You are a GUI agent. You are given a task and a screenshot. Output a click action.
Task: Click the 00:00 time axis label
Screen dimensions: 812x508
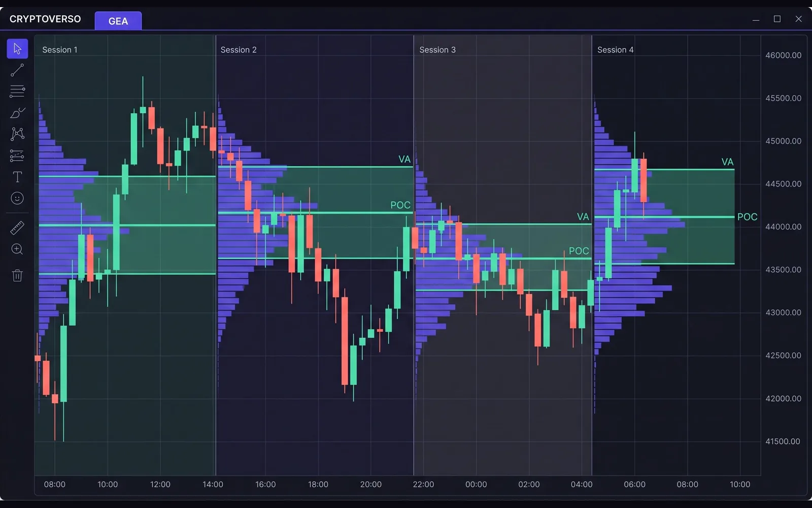click(476, 485)
